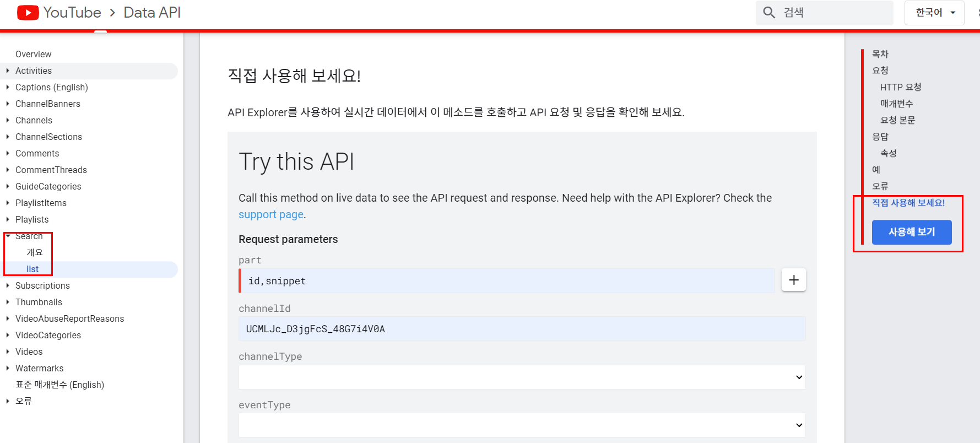
Task: Open 표준 매개변수 (English) page
Action: [x=59, y=385]
